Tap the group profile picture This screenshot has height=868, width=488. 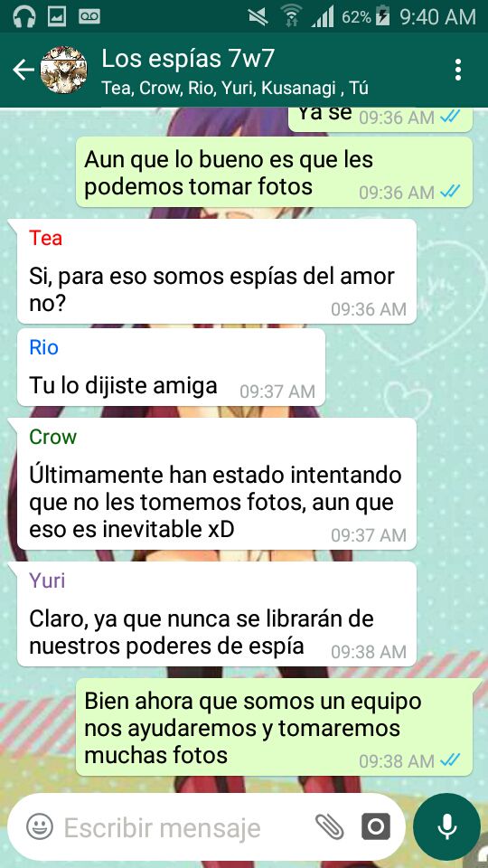click(64, 70)
